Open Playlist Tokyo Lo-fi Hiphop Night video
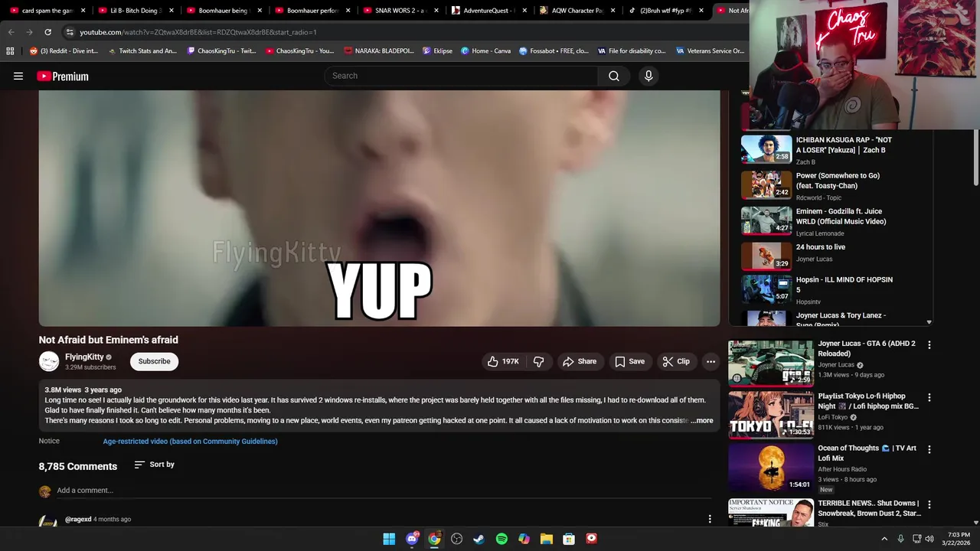 tap(824, 414)
